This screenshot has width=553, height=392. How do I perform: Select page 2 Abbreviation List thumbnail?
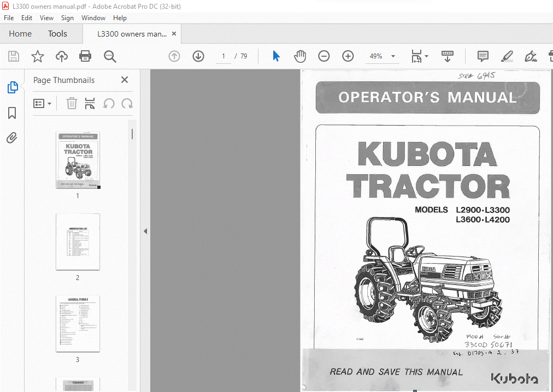78,242
